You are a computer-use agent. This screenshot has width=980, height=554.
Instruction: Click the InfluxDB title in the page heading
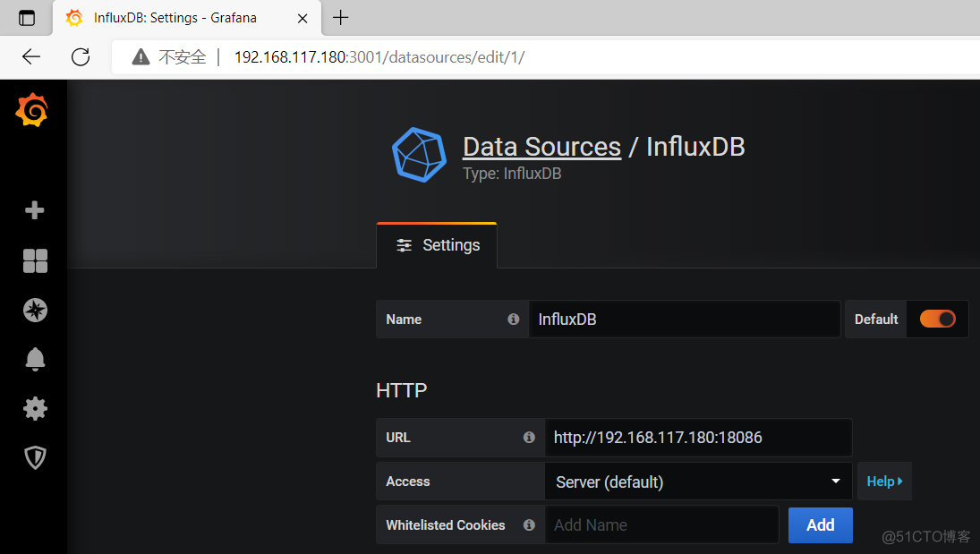(x=695, y=147)
